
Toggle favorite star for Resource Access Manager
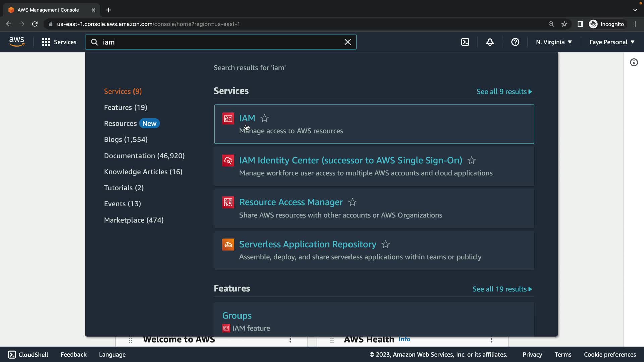[352, 202]
